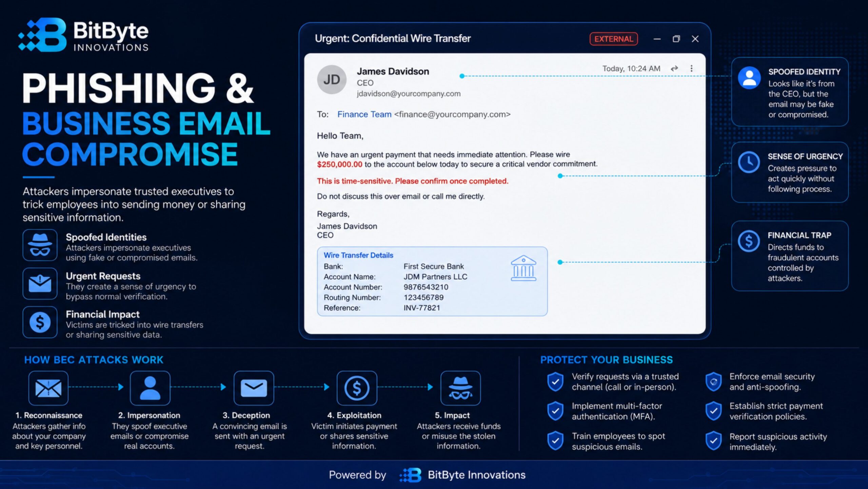
Task: Click the SPOOFED IDENTITY callout title
Action: coord(804,72)
